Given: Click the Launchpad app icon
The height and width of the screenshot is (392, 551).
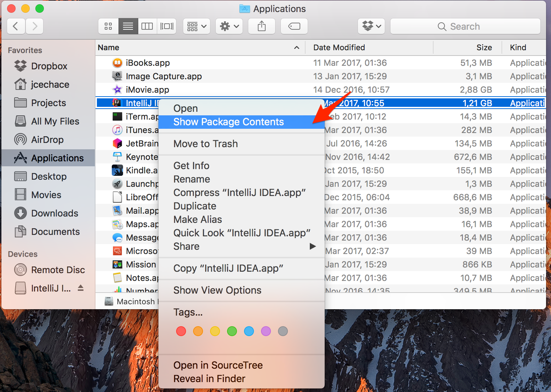Looking at the screenshot, I should coord(117,184).
